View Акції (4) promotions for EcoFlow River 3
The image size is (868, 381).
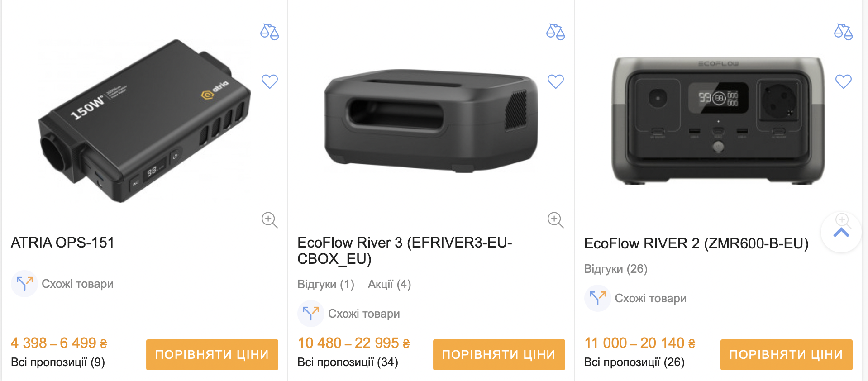click(x=389, y=284)
